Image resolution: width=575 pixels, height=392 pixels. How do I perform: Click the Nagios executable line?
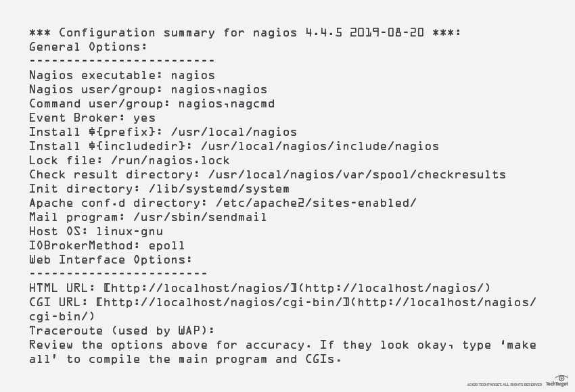pyautogui.click(x=122, y=76)
